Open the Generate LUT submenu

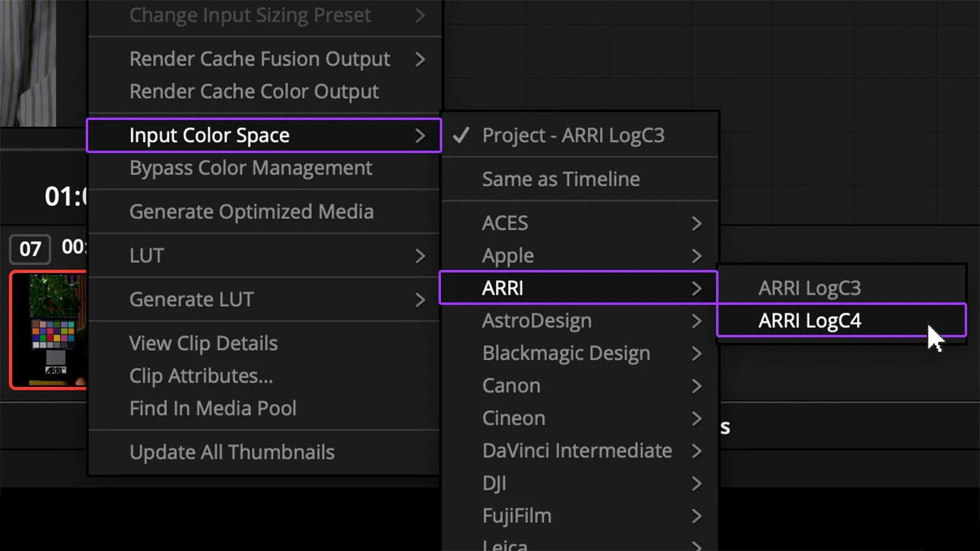(x=264, y=299)
